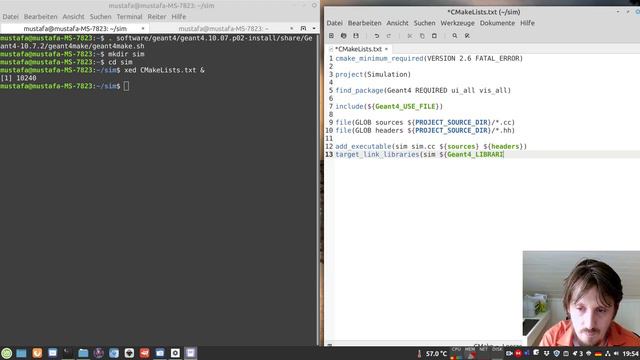640x360 pixels.
Task: Click the Redo icon in xed toolbar
Action: (x=389, y=36)
